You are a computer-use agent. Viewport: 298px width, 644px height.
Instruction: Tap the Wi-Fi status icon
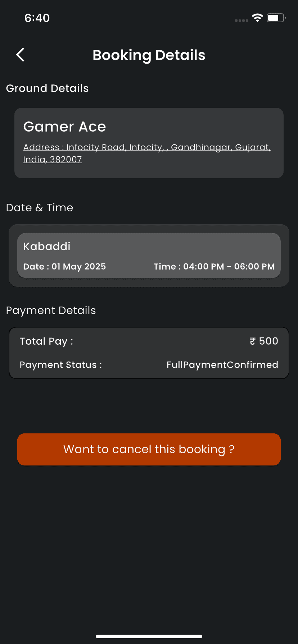click(x=257, y=18)
